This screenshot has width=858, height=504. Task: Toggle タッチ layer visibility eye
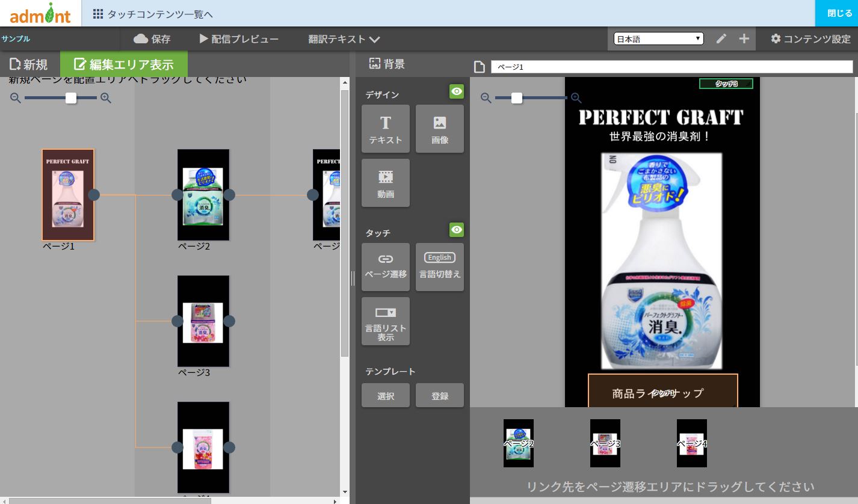coord(457,230)
